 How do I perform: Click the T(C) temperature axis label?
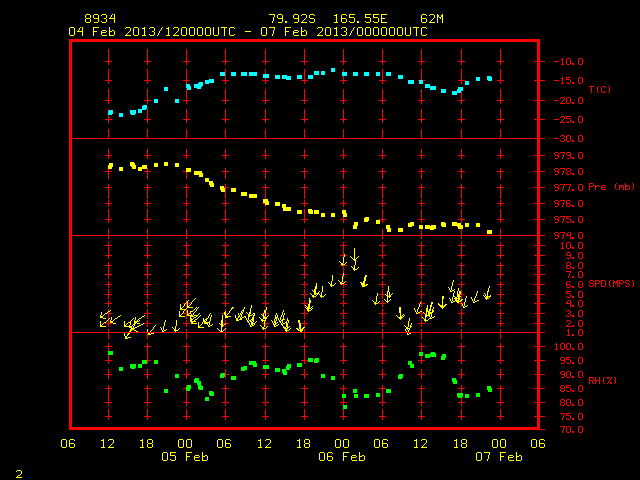coord(600,89)
